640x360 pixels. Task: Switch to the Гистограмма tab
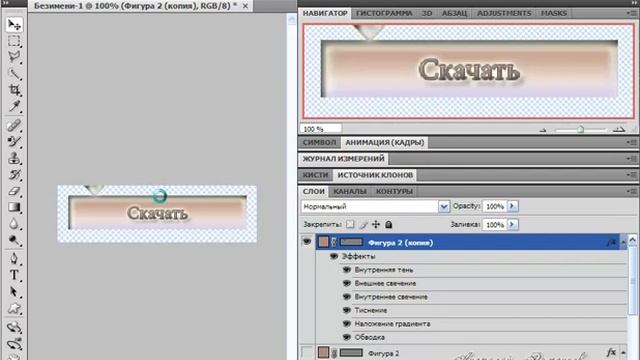click(384, 13)
